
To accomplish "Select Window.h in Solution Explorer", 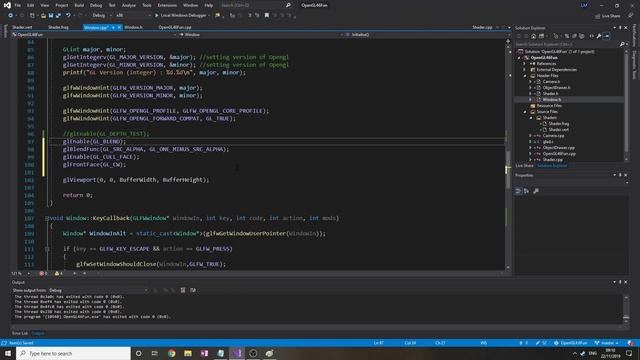I will click(552, 100).
